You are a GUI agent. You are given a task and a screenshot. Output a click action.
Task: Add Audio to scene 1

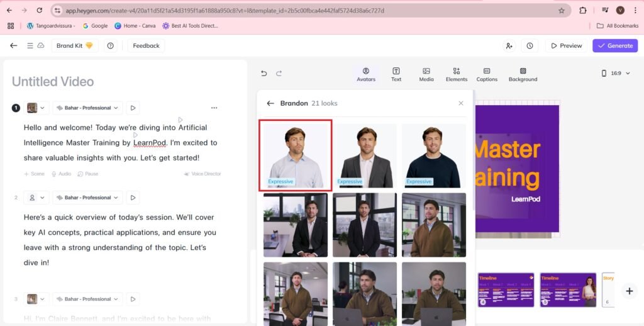tap(61, 174)
